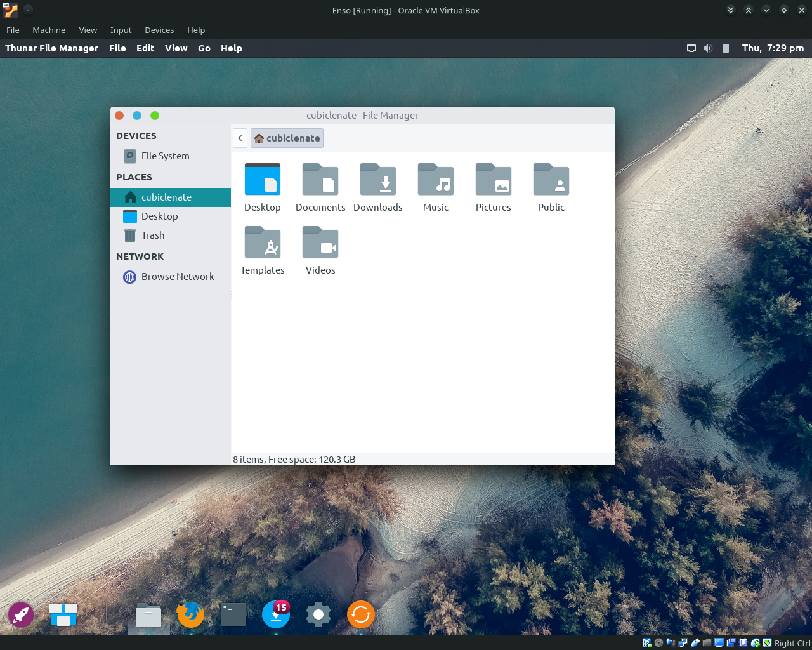812x650 pixels.
Task: Open the Devices menu in VirtualBox
Action: tap(159, 30)
